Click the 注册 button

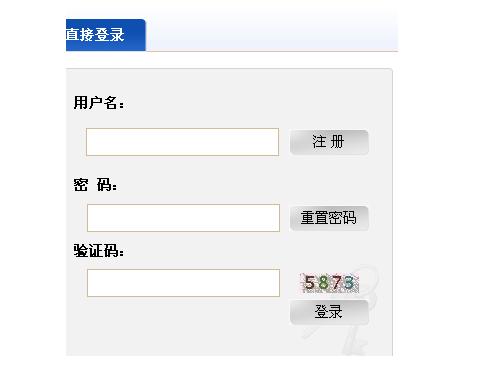[329, 142]
